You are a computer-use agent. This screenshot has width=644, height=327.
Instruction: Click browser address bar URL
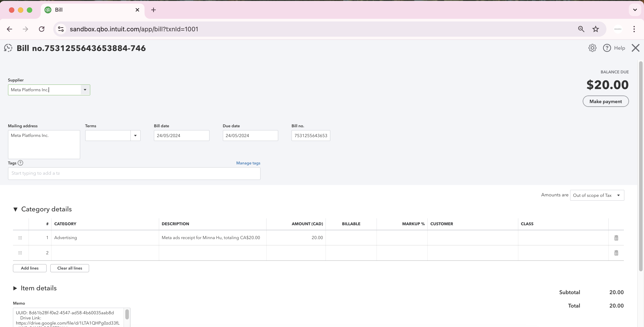point(134,29)
